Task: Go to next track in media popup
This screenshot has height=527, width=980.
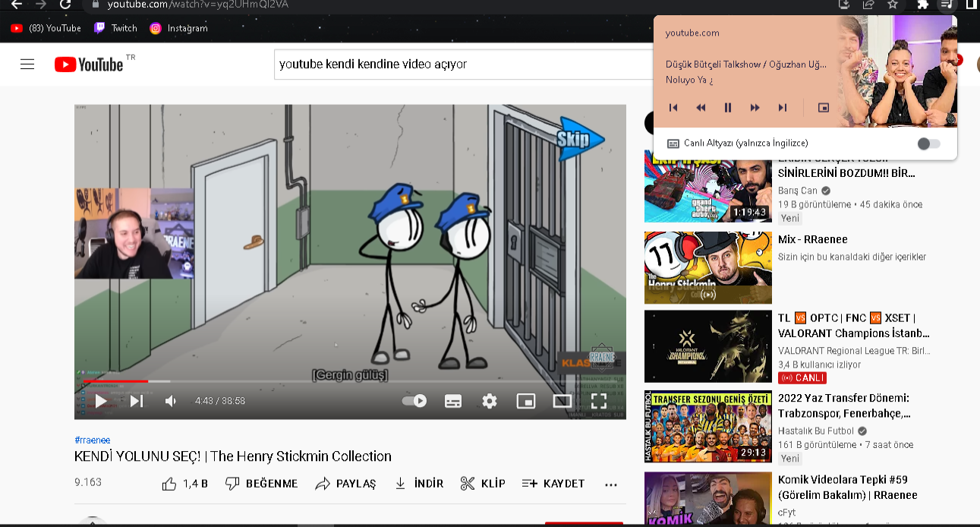Action: (783, 108)
